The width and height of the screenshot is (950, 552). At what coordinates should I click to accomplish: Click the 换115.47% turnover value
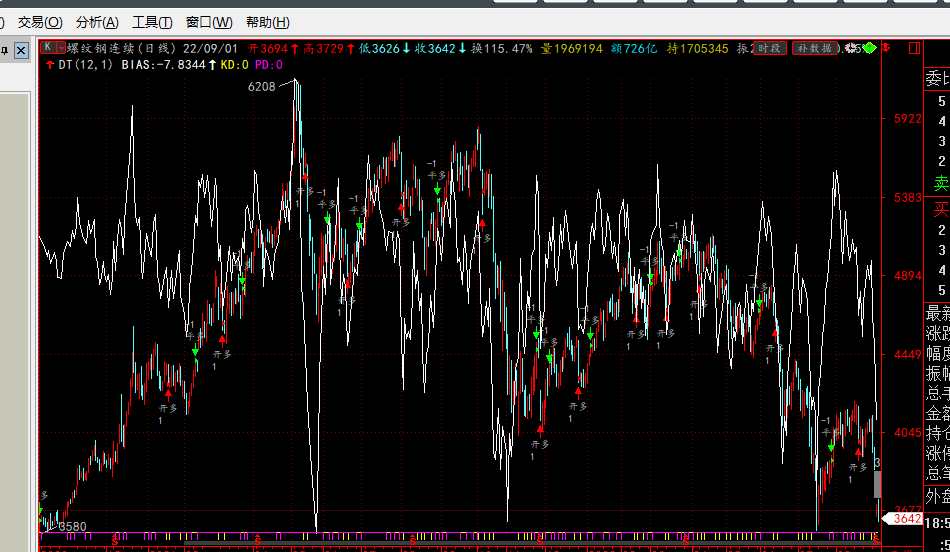[x=502, y=48]
